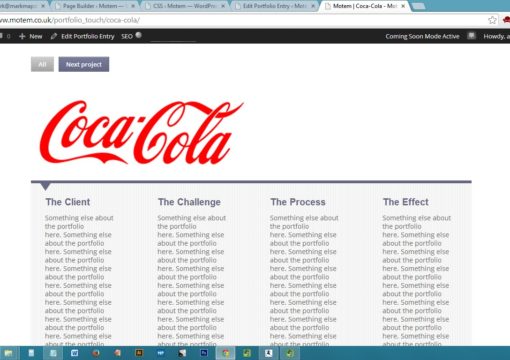This screenshot has width=510, height=360.
Task: Close the Motem Coca-Cola tab
Action: click(403, 6)
